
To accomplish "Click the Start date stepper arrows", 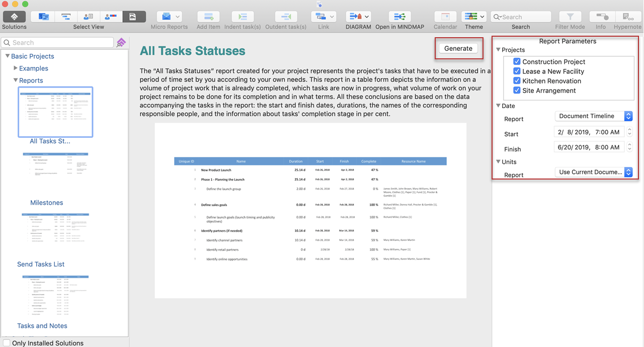I will (x=629, y=132).
